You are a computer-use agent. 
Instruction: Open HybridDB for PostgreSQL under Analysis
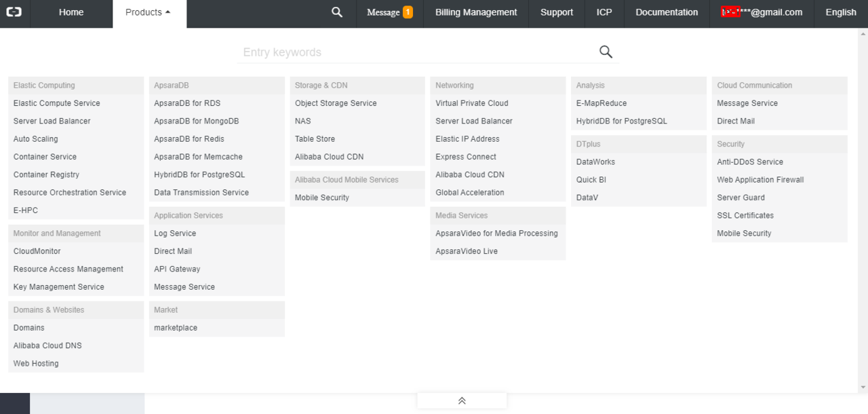622,121
